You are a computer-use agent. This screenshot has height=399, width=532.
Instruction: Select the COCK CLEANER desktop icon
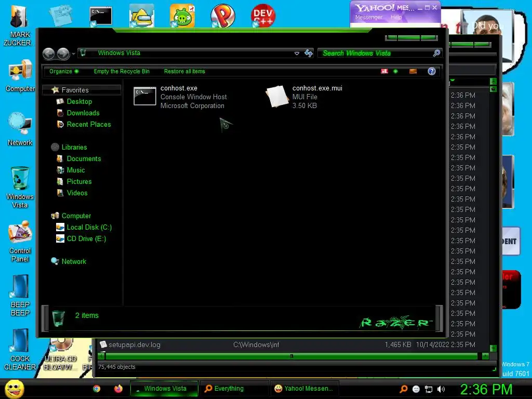20,350
